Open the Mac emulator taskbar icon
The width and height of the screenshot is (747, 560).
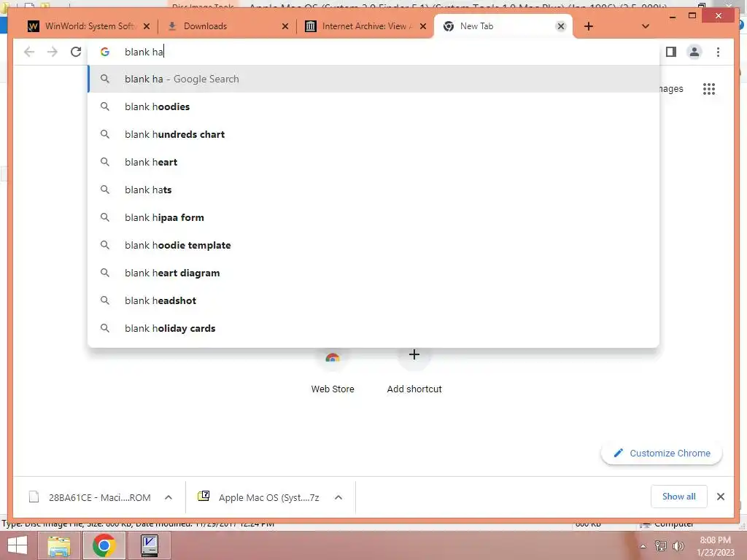149,545
